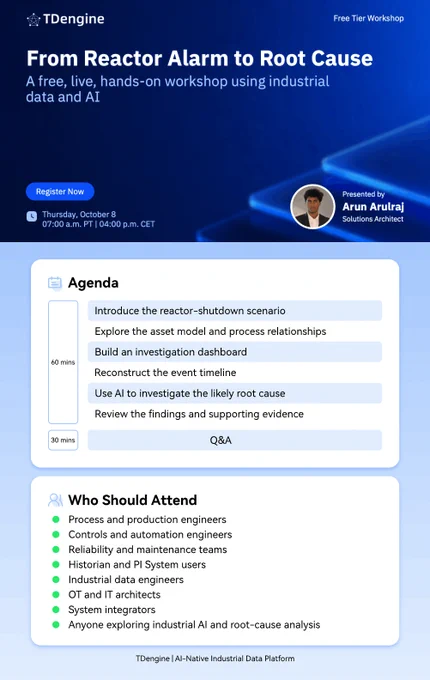The width and height of the screenshot is (430, 680).
Task: Click the name Arun Arulraj
Action: 373,206
